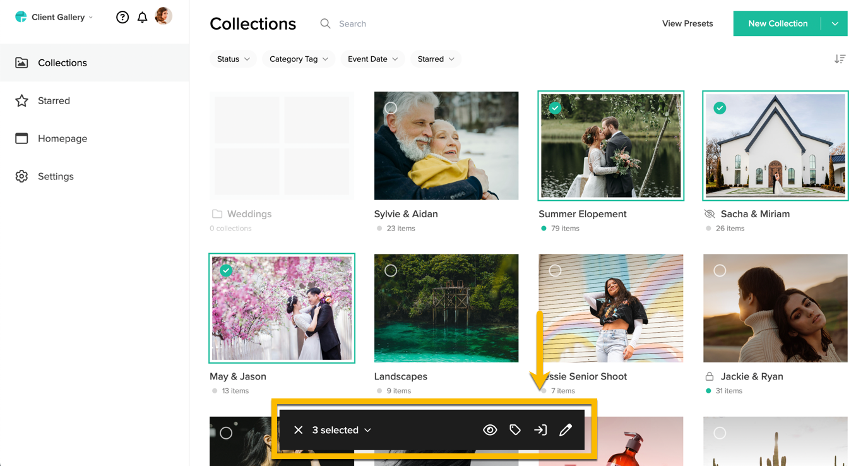Deselect the Summer Elopement collection checkmark
This screenshot has height=466, width=868.
tap(555, 108)
